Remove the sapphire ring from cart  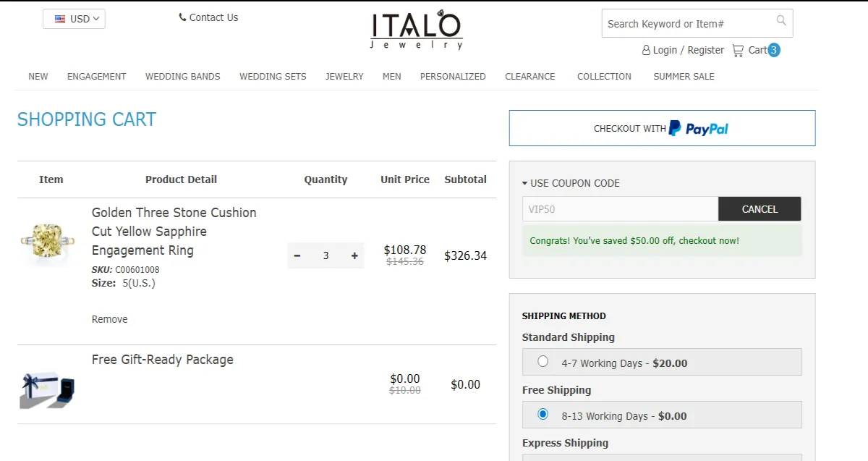[x=109, y=319]
